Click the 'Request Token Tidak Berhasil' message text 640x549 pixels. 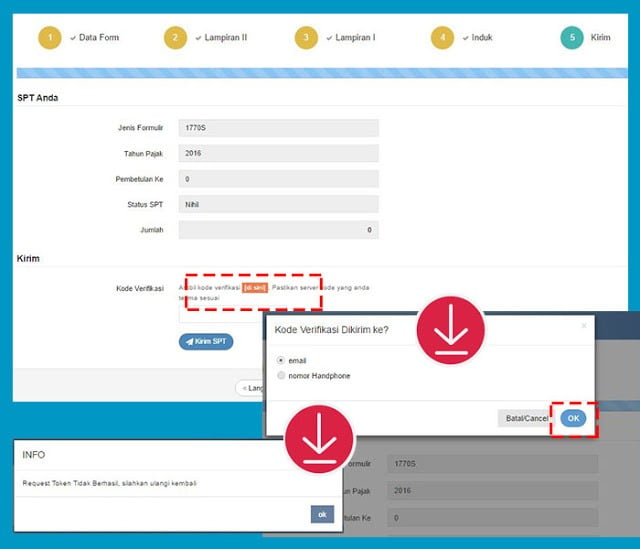pyautogui.click(x=109, y=483)
